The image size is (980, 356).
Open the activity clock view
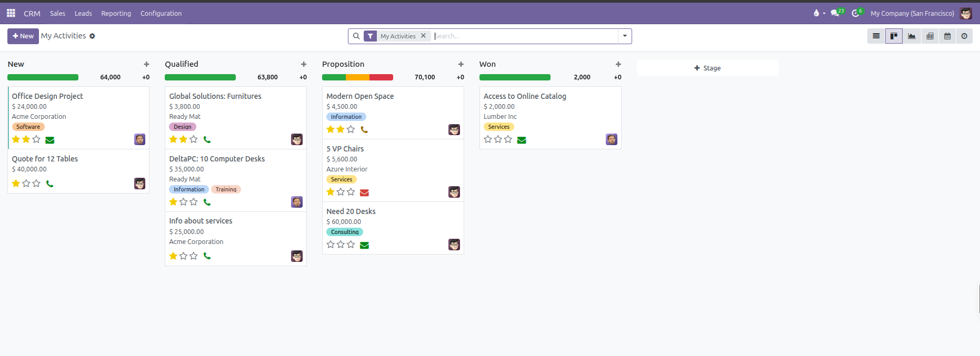coord(964,36)
